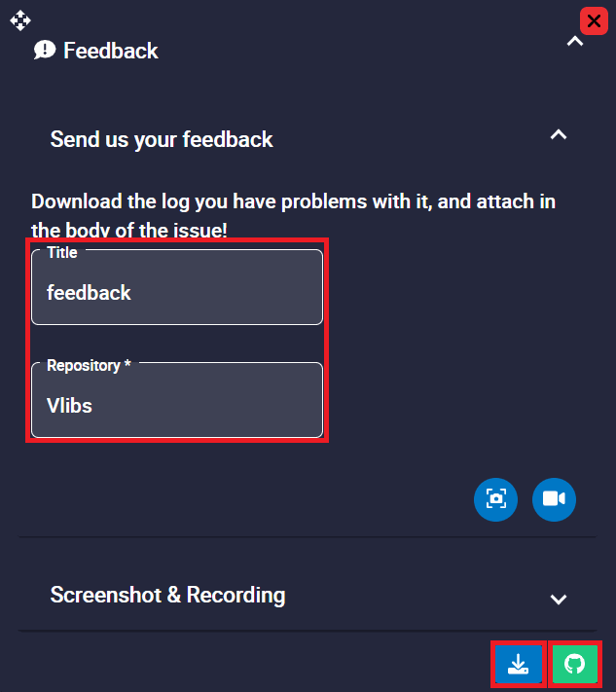616x692 pixels.
Task: Click the 'Screenshot & Recording' heading text
Action: pos(167,595)
